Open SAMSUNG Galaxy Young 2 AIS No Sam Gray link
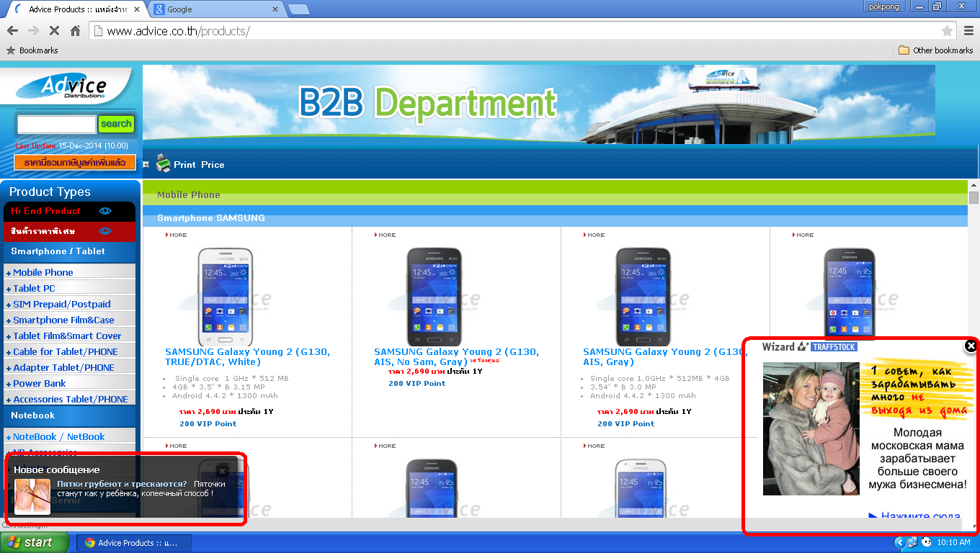Screen dimensions: 980x553 (456, 356)
